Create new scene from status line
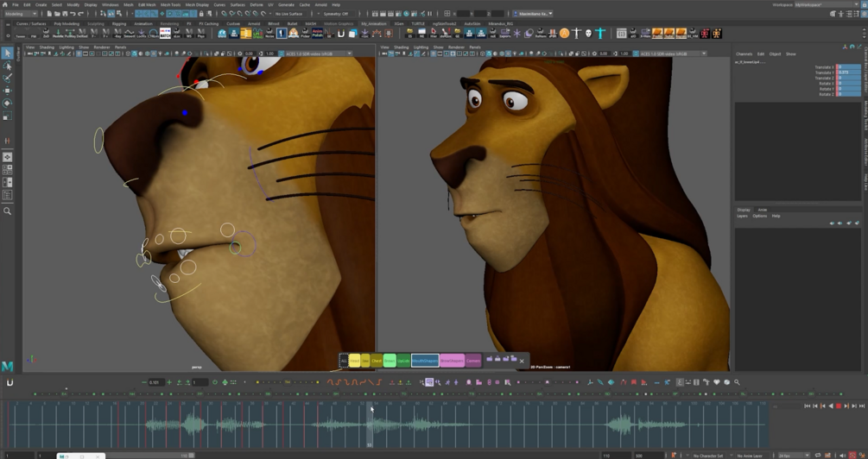This screenshot has height=459, width=868. point(49,14)
